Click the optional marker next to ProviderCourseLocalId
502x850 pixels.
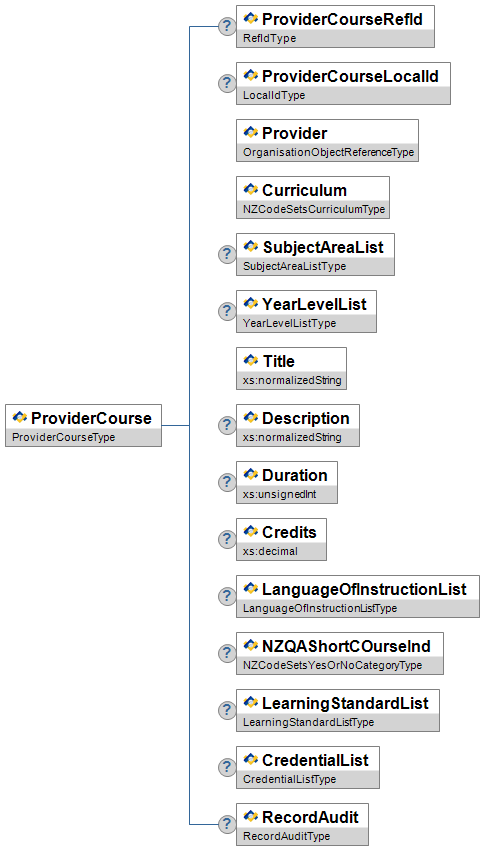coord(227,83)
